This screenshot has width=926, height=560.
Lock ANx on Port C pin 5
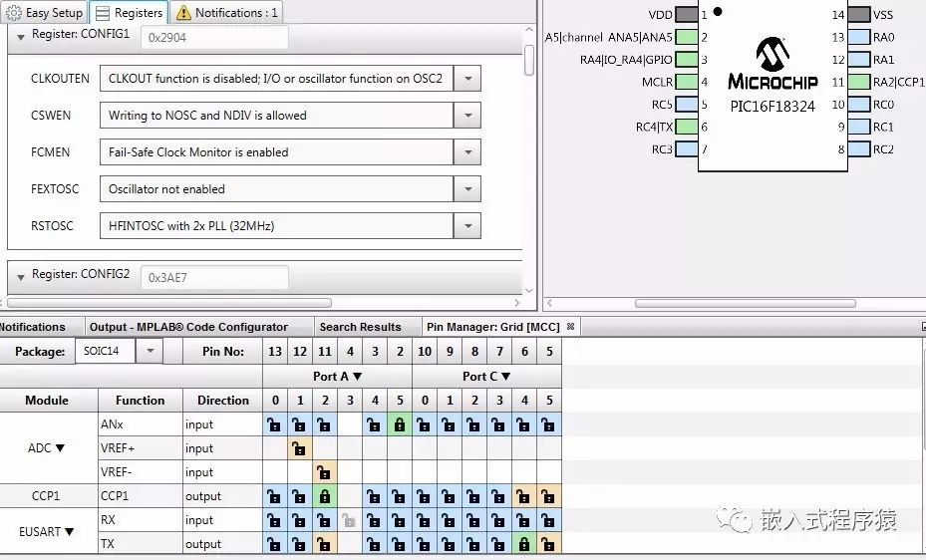[x=548, y=424]
